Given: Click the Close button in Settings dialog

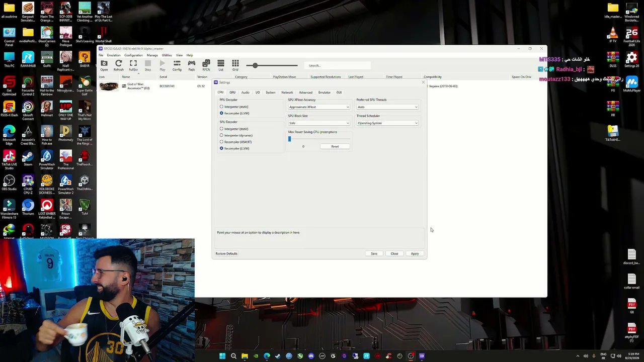Looking at the screenshot, I should (394, 253).
